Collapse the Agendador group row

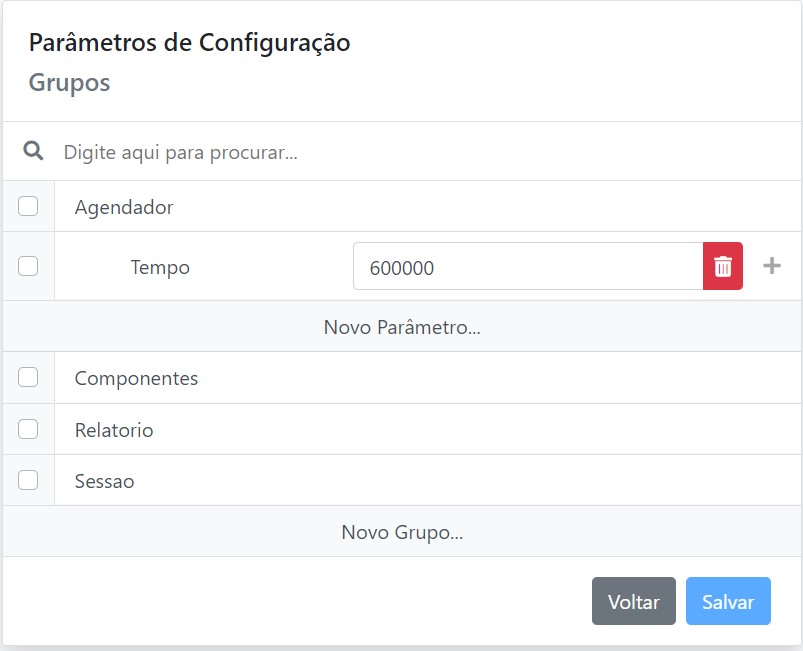124,207
